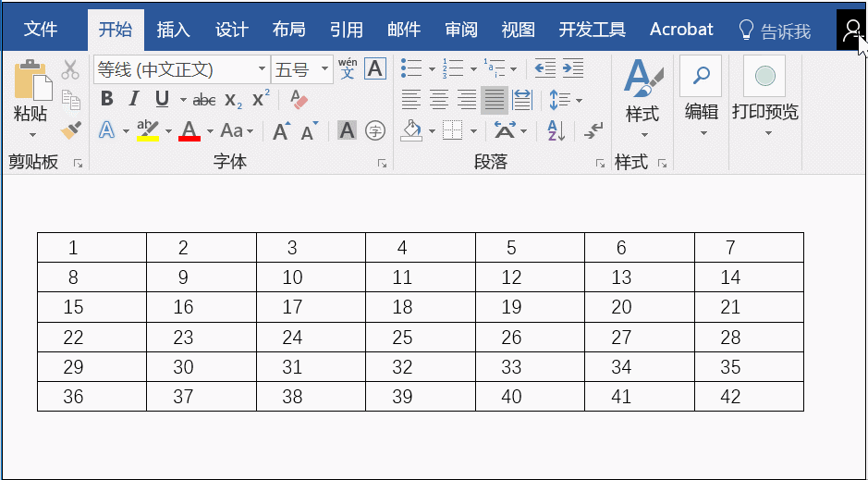
Task: Center align the text
Action: click(439, 100)
